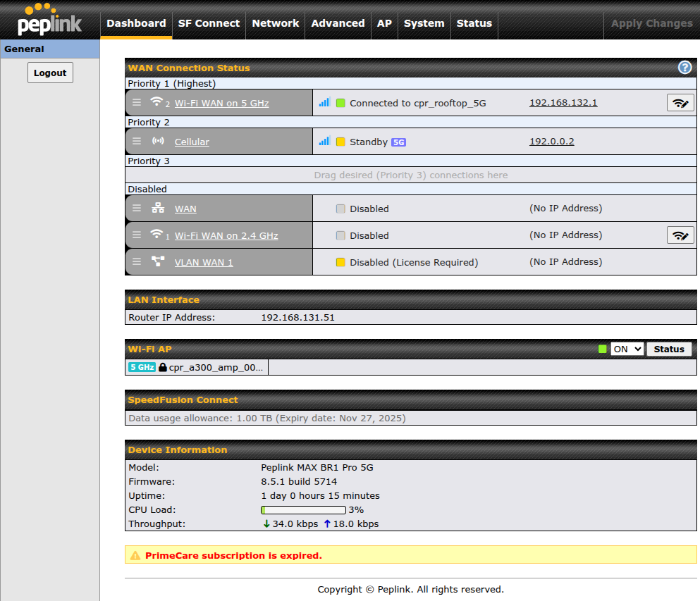Grab the drag handle for Cellular
This screenshot has width=700, height=601.
point(137,142)
